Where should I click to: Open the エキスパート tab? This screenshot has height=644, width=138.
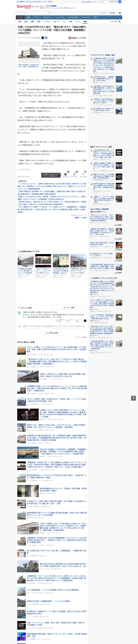(x=48, y=17)
